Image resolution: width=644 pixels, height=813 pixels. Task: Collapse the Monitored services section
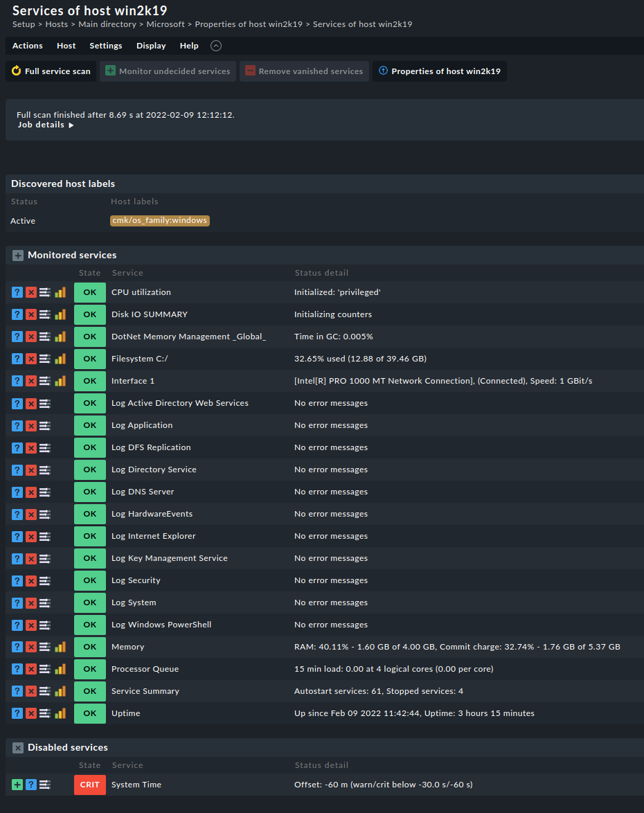[x=18, y=256]
